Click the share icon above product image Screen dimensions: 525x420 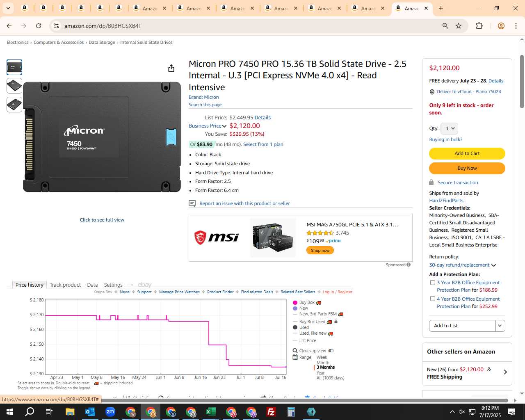click(171, 68)
